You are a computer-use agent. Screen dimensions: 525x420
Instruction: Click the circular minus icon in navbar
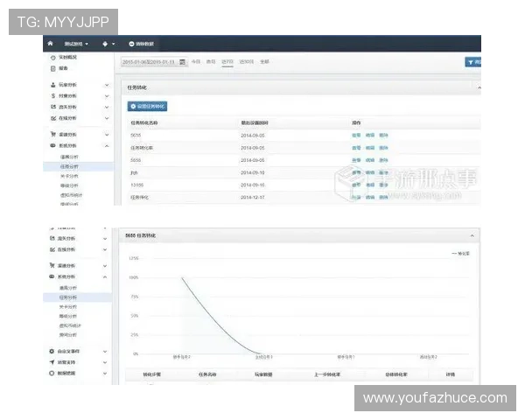tap(131, 44)
